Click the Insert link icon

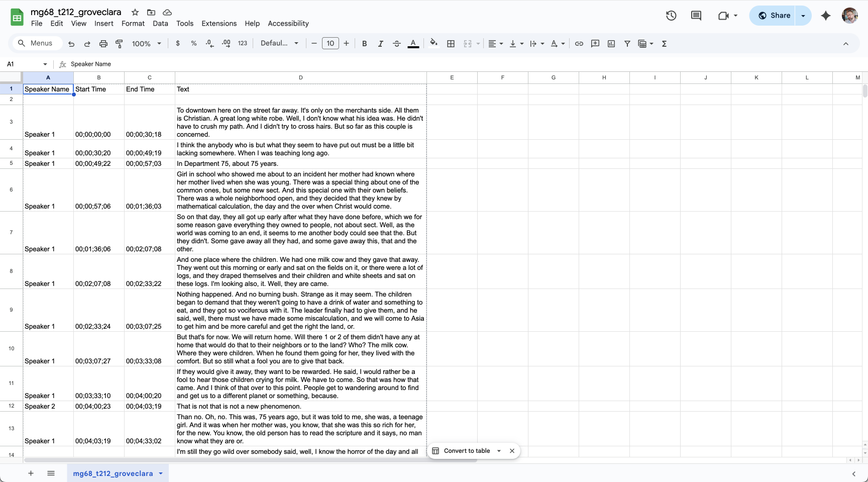pos(579,44)
